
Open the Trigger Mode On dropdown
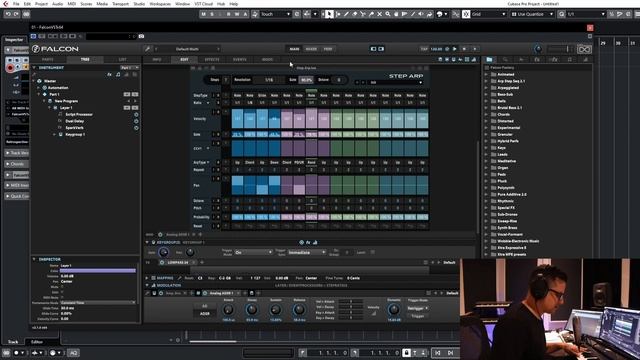point(253,253)
